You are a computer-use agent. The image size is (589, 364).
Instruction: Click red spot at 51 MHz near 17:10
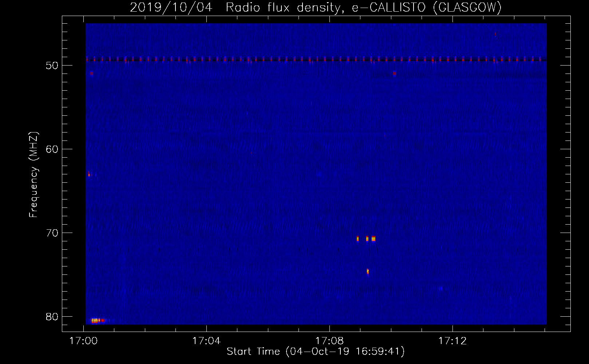coord(394,74)
